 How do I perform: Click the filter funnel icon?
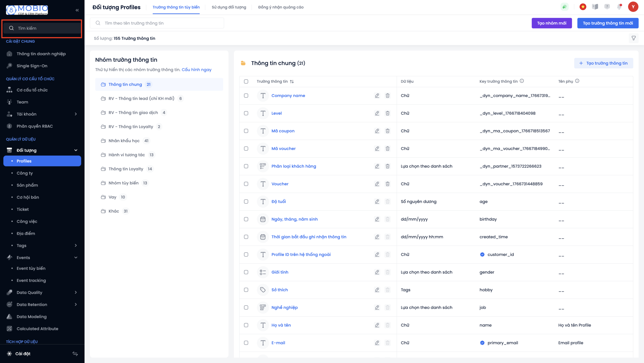click(x=633, y=38)
